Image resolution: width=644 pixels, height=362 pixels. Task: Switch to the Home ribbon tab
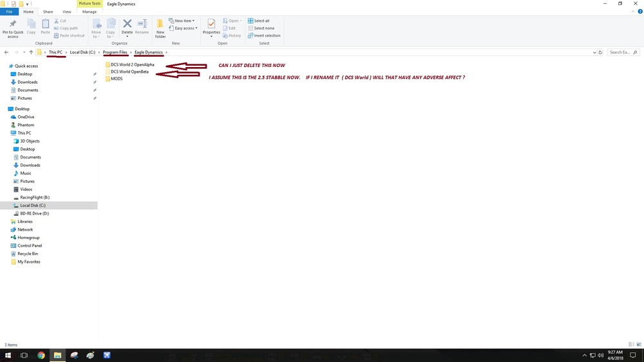(x=28, y=12)
